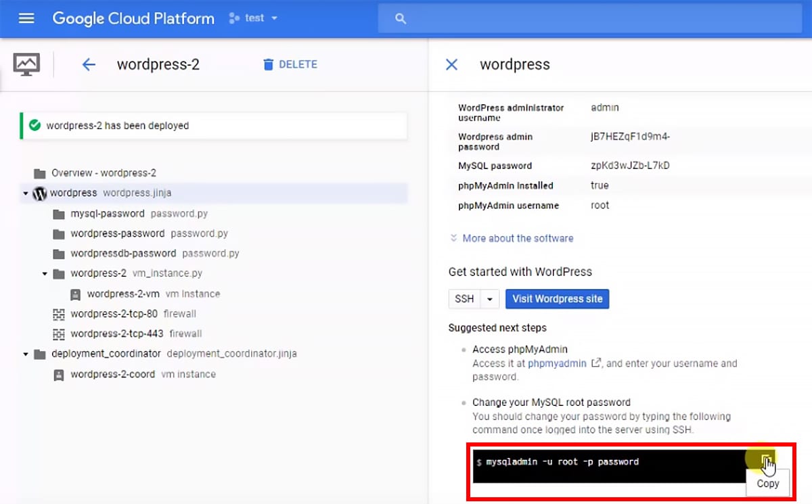Click Get started with WordPress heading
Screen dimensions: 812x504
[x=520, y=272]
